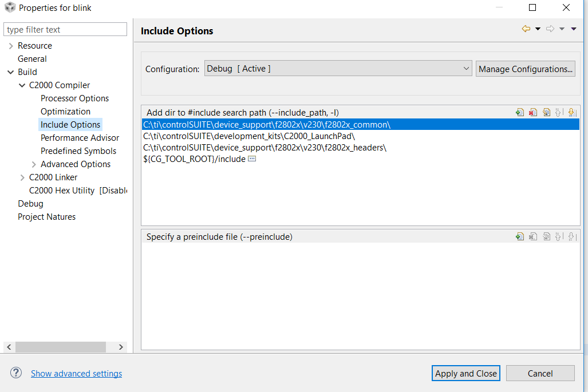Move selected include path down
This screenshot has height=392, width=588.
click(572, 113)
